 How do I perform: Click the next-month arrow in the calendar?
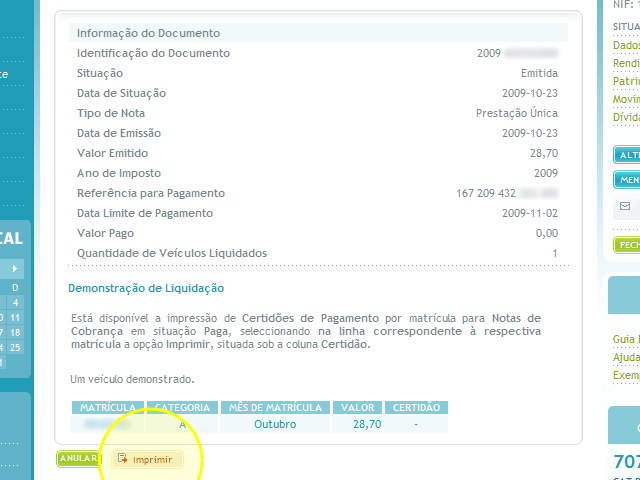pos(15,268)
